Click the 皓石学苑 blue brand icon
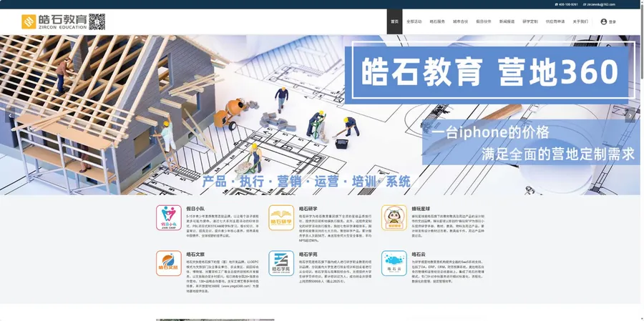This screenshot has height=321, width=644. [281, 263]
